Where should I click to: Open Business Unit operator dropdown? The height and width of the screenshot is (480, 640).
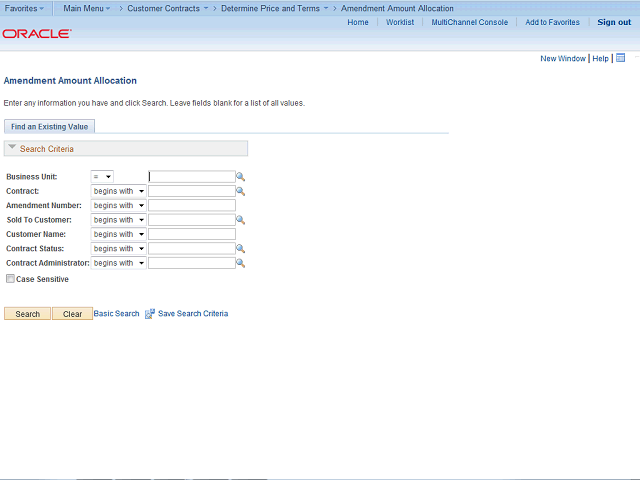pos(102,177)
